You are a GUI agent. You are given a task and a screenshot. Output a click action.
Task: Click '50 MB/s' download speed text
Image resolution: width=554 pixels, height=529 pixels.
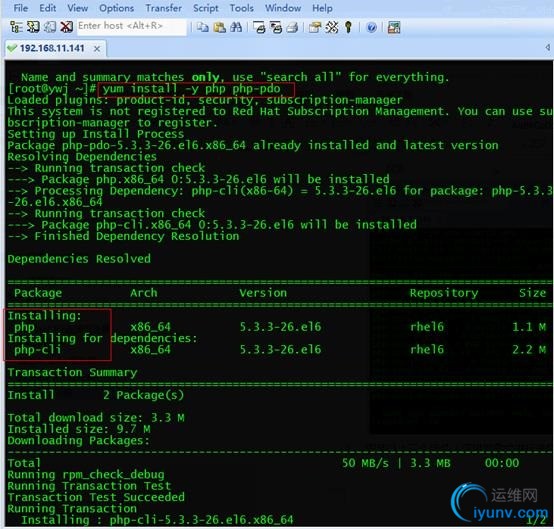[x=365, y=463]
